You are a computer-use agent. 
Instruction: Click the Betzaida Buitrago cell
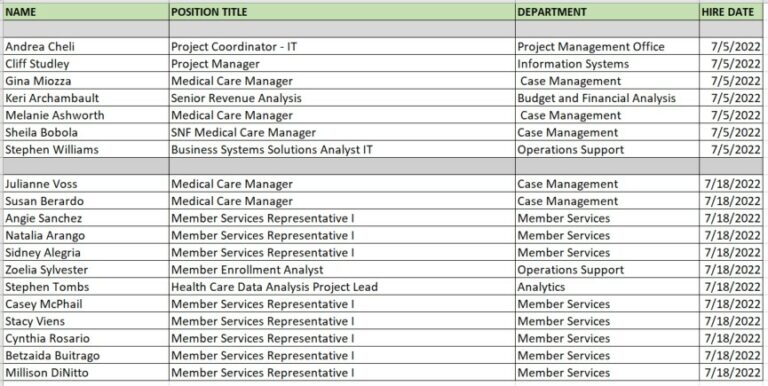[86, 355]
